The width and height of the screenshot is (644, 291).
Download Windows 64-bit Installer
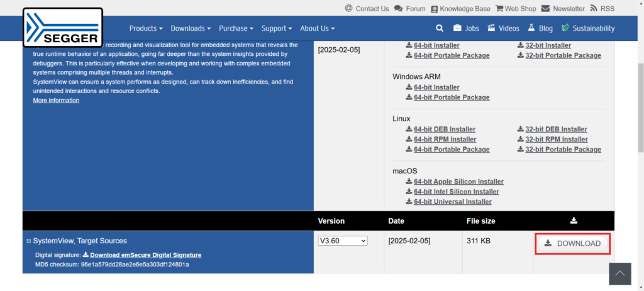pyautogui.click(x=436, y=45)
